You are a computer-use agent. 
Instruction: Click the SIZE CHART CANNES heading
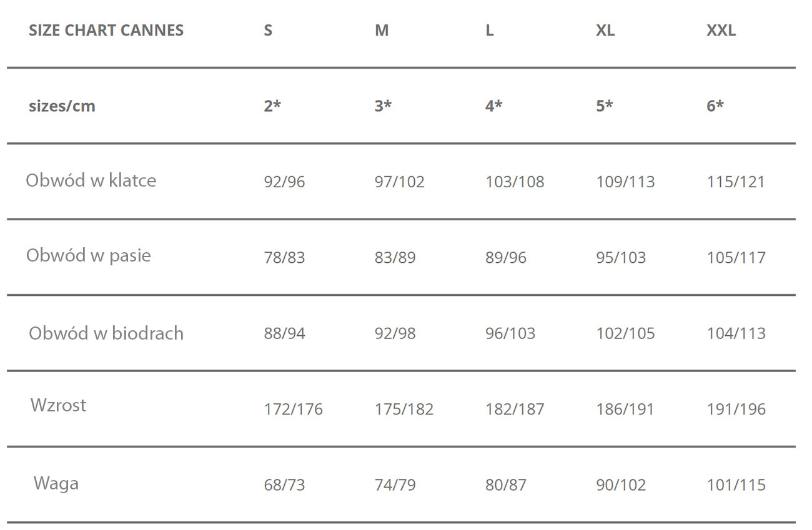(106, 31)
